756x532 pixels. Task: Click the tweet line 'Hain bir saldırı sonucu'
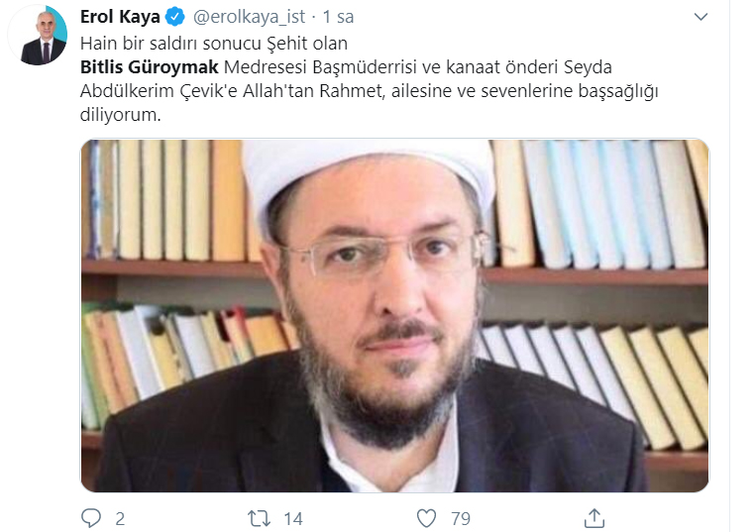point(170,44)
